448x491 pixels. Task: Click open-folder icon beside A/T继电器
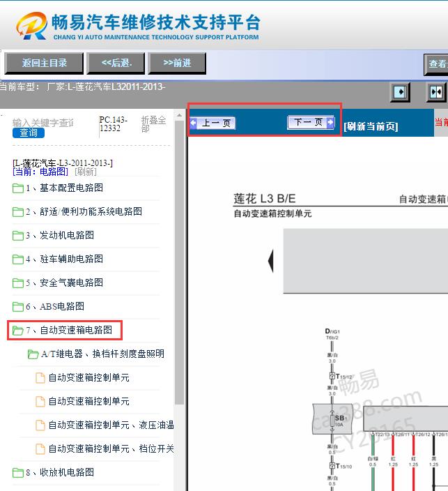pyautogui.click(x=33, y=354)
